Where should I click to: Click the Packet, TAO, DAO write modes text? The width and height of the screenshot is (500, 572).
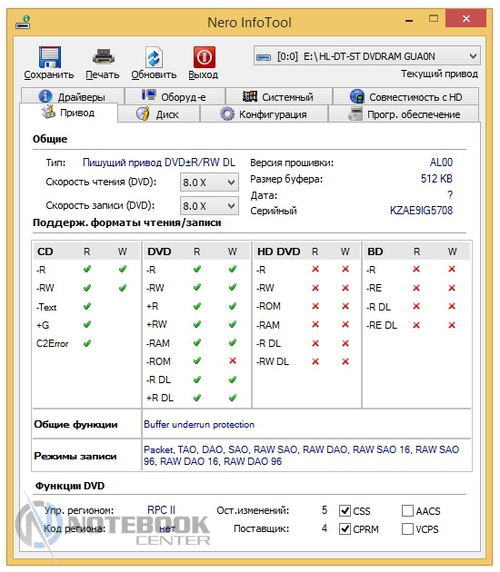[x=301, y=455]
